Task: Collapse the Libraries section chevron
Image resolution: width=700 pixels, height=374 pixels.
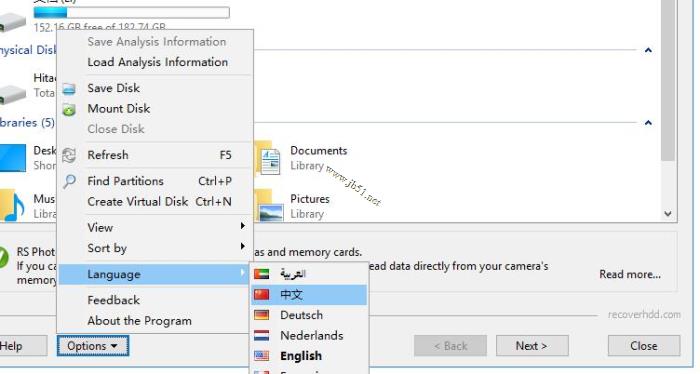Action: click(x=648, y=123)
